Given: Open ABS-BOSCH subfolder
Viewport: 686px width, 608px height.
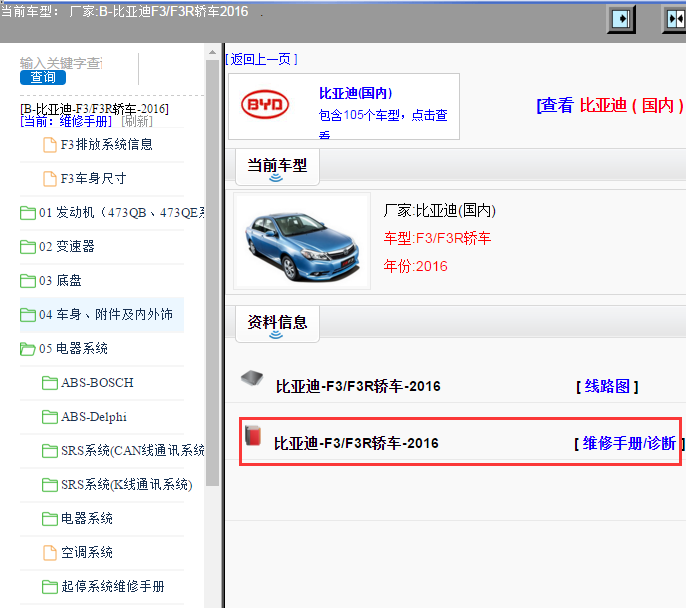Looking at the screenshot, I should [97, 383].
